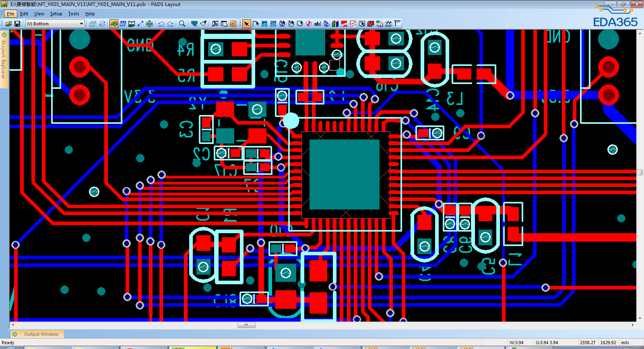Click the X coordinate 2358.27 readout
The width and height of the screenshot is (644, 349).
pos(588,343)
